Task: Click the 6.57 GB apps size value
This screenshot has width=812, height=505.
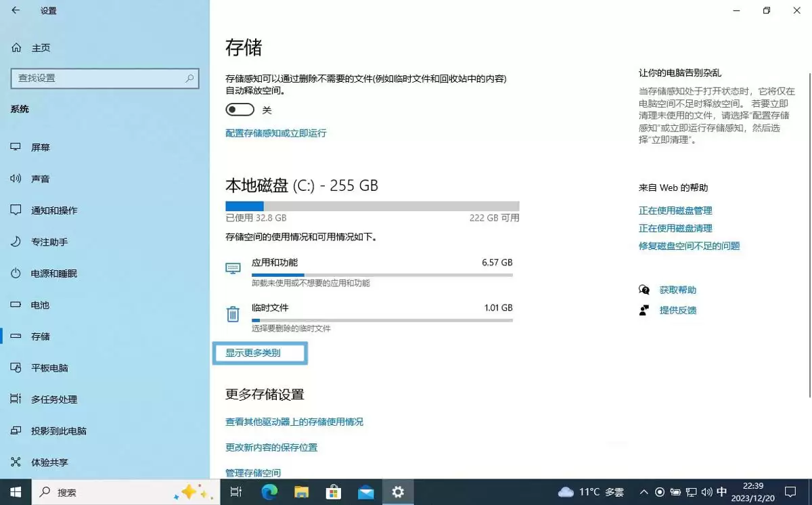Action: pos(497,262)
